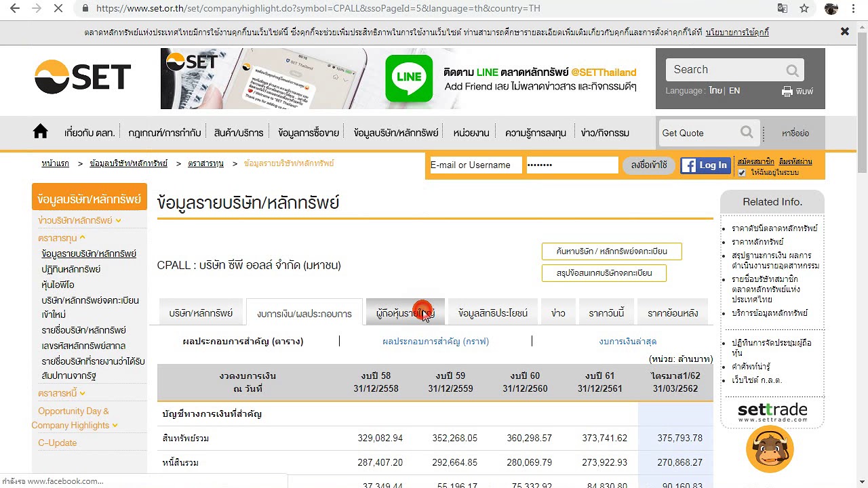Open ปฏิทินหลักทรัพย์ sidebar item

click(x=71, y=269)
